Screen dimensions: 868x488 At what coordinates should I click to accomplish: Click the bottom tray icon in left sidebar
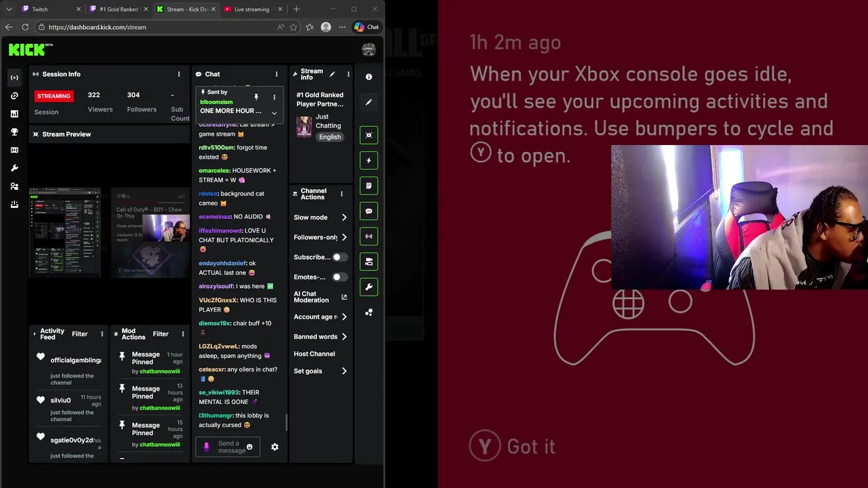point(14,205)
